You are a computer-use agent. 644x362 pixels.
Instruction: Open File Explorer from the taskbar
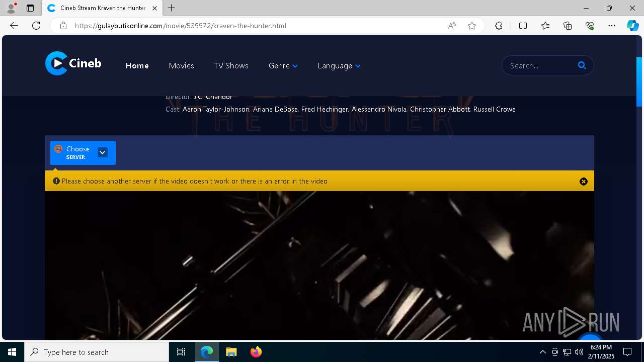click(231, 352)
